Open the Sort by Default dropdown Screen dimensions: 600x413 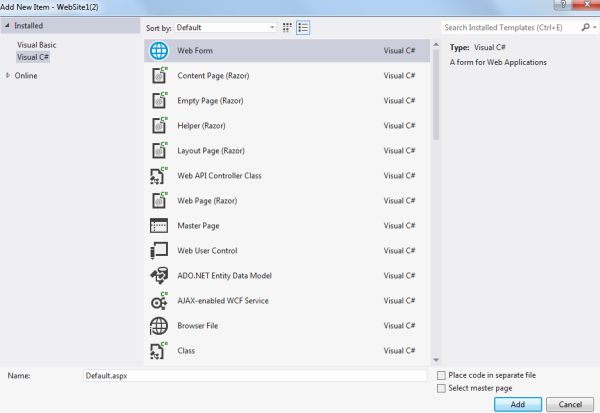click(x=225, y=28)
